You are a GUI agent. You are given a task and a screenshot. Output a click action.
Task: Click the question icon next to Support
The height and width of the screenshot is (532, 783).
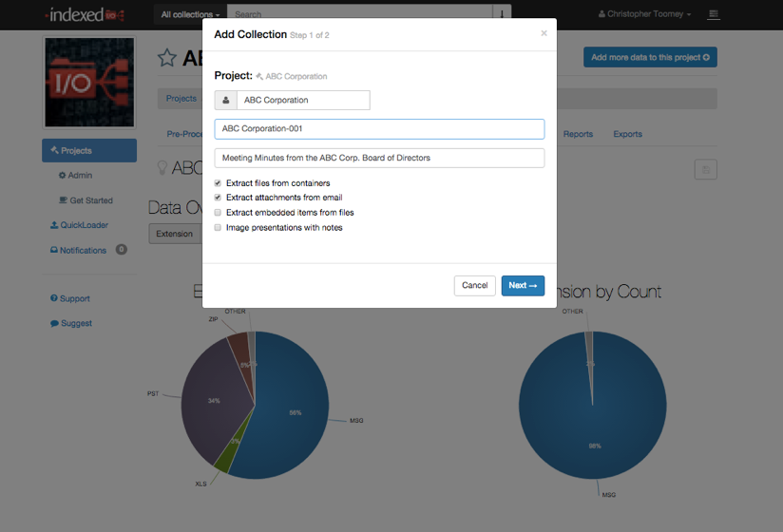54,298
